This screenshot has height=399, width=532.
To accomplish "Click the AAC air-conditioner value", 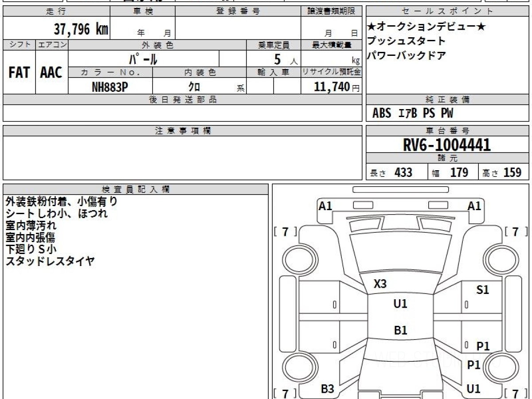I will (x=52, y=72).
